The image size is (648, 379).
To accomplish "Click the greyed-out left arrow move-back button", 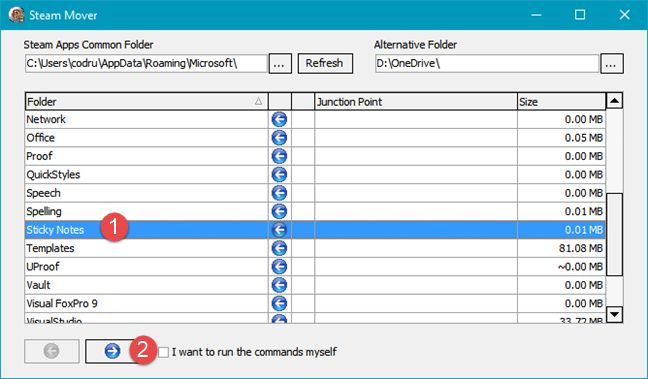I will coord(52,351).
